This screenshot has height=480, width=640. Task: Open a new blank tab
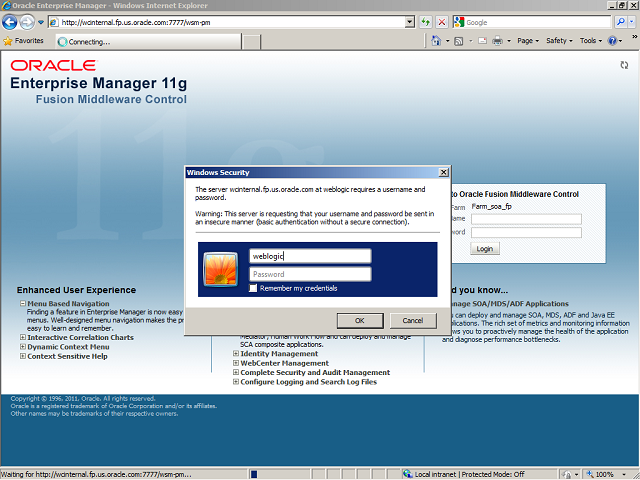click(x=251, y=42)
